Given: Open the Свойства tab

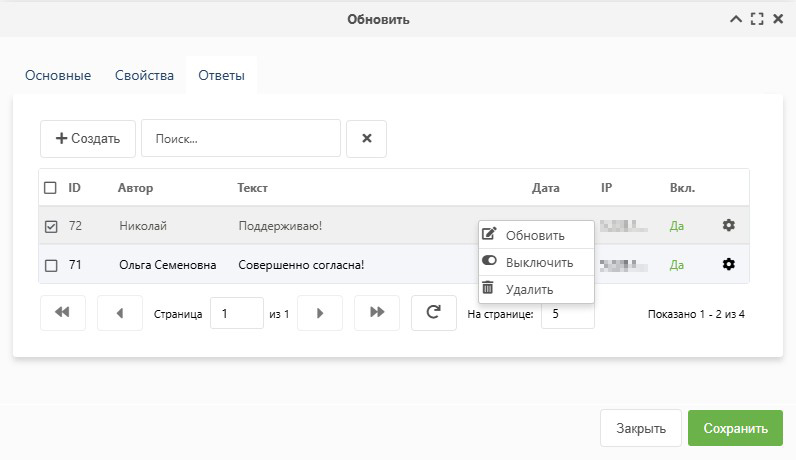Looking at the screenshot, I should click(144, 75).
